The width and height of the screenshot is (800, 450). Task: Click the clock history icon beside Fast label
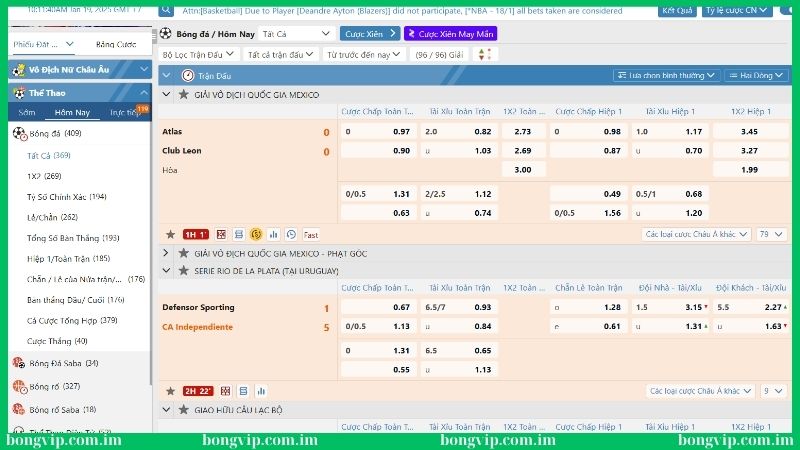291,234
